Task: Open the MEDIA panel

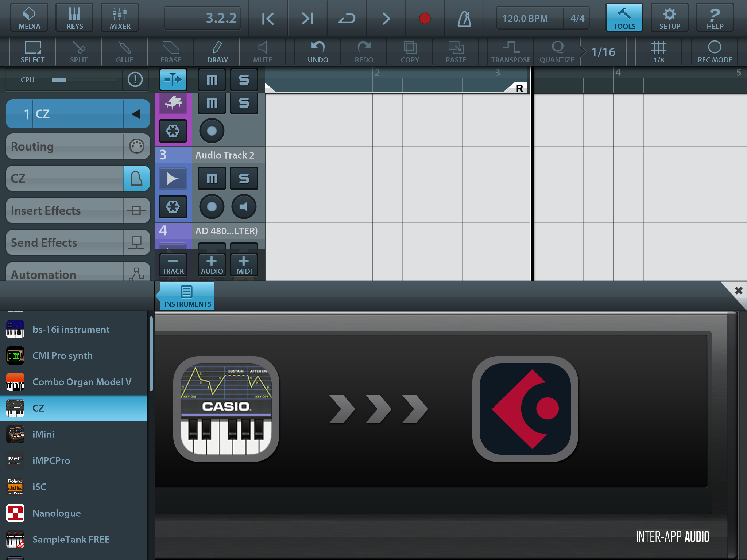Action: pos(29,17)
